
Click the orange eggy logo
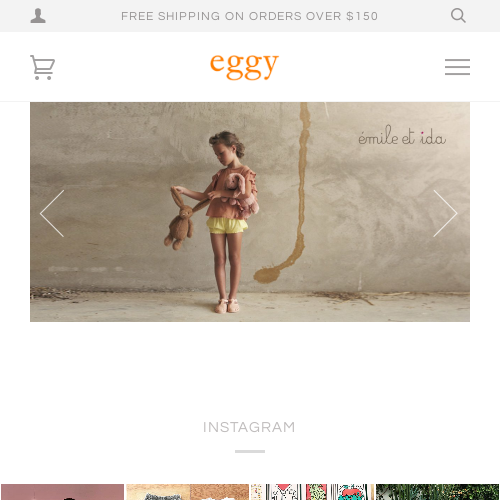[x=244, y=66]
